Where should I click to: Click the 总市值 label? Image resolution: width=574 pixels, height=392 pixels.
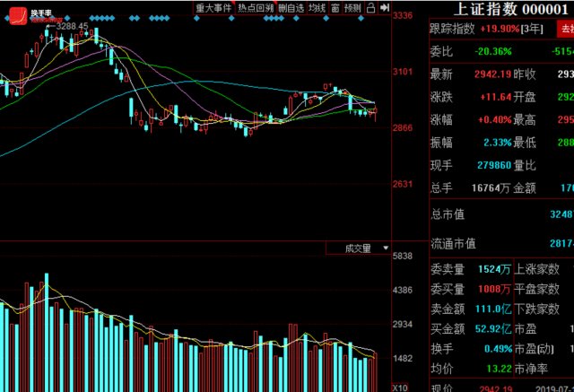coord(448,214)
